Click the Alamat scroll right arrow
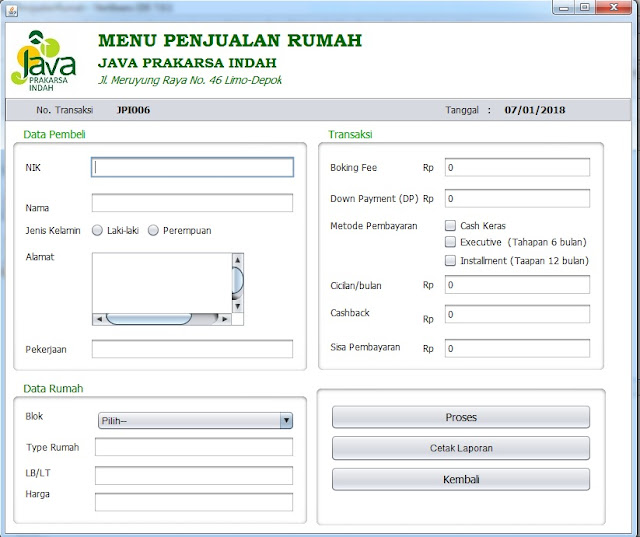Screen dimensions: 640x537 (x=225, y=319)
